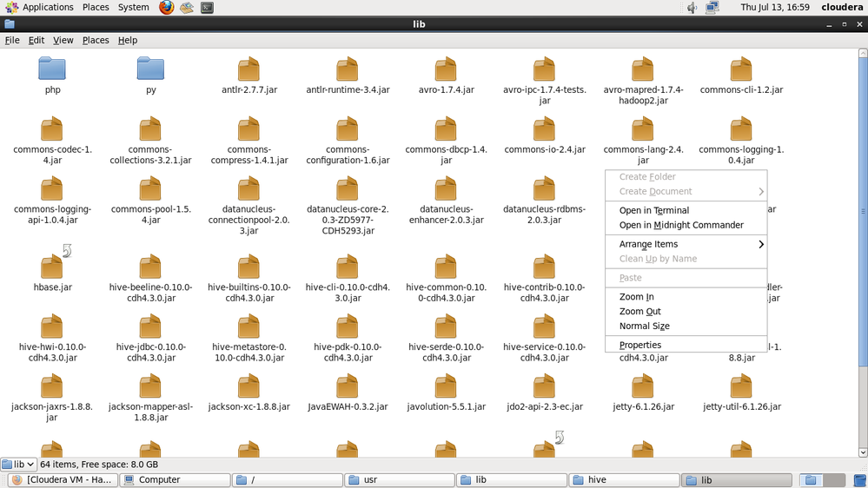Launch Firefox from the top panel
The width and height of the screenshot is (868, 488).
[x=166, y=8]
